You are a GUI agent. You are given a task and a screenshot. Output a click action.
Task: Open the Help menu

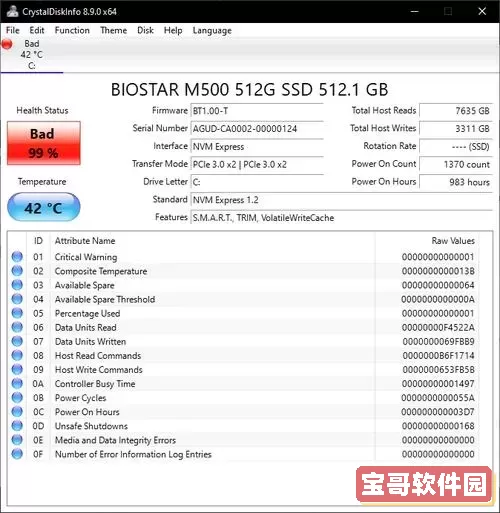click(173, 30)
